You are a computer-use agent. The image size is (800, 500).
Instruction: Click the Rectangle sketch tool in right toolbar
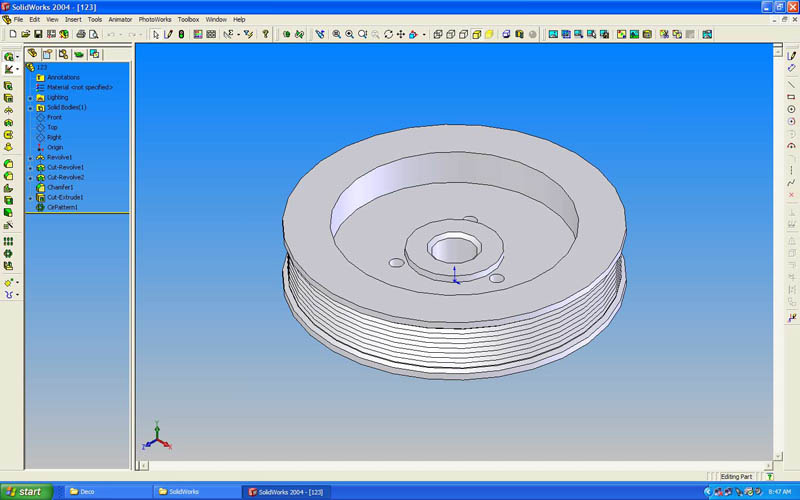coord(791,97)
